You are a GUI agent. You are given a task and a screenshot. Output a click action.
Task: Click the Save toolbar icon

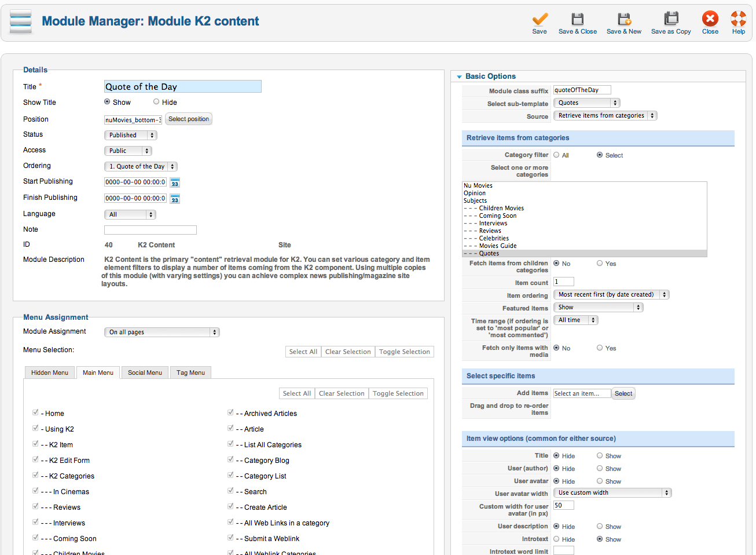pos(540,19)
